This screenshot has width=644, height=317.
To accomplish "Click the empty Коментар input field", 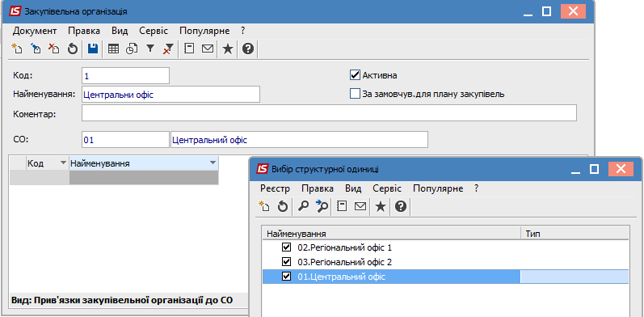I will point(329,112).
